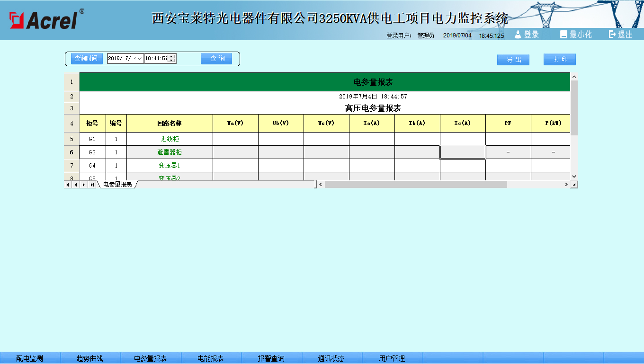The width and height of the screenshot is (644, 364).
Task: Click the table's scroll left arrow
Action: click(321, 185)
